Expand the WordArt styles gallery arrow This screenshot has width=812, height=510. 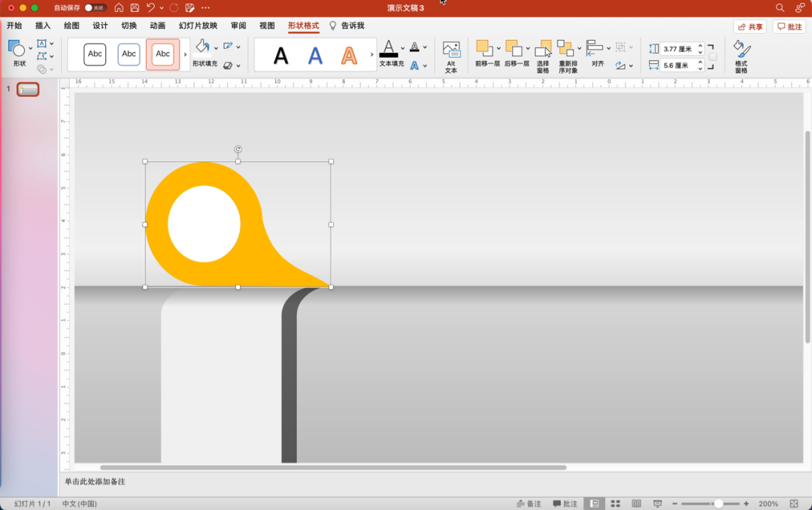(x=372, y=54)
